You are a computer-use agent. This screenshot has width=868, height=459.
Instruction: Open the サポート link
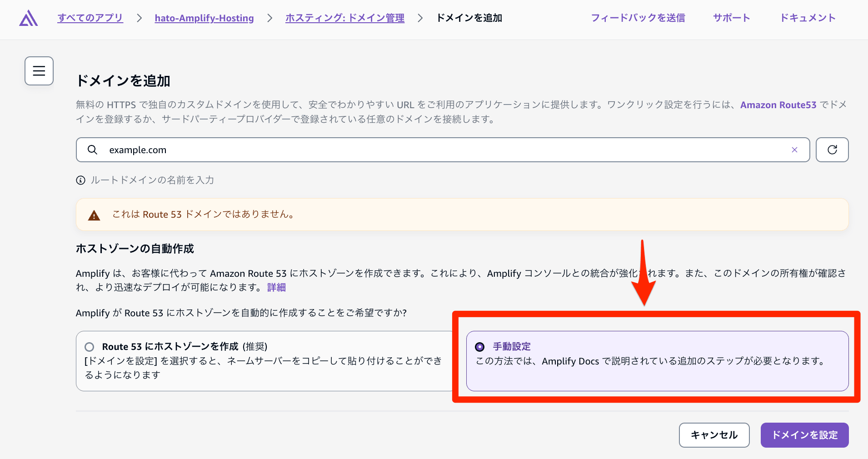pyautogui.click(x=731, y=18)
